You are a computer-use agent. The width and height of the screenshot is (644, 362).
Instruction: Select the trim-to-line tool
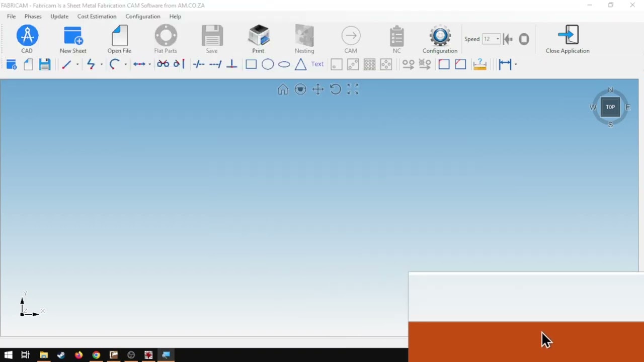click(179, 64)
